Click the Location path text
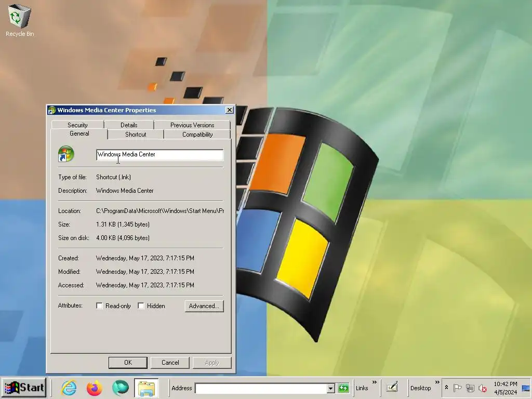532x399 pixels. click(160, 211)
